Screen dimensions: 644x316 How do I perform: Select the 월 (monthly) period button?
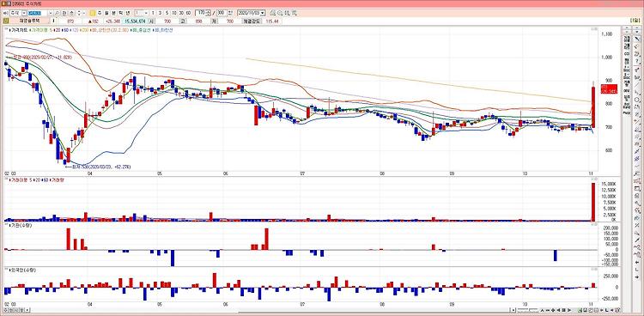[x=106, y=13]
